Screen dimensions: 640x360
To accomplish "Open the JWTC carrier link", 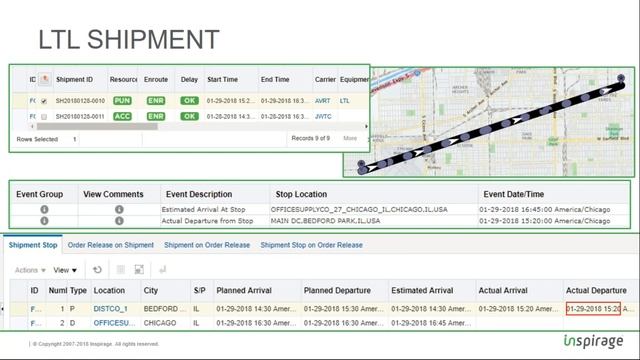I will (323, 117).
